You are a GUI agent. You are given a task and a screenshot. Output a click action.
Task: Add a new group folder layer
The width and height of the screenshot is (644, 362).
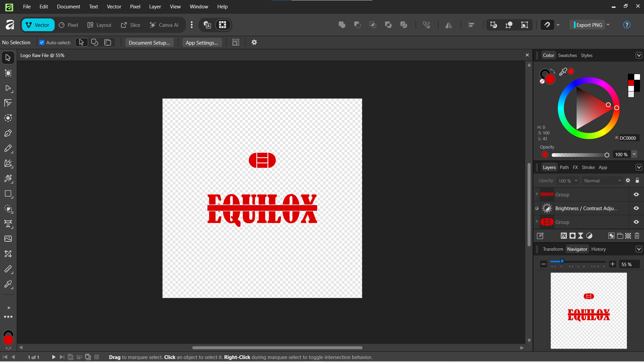(620, 236)
